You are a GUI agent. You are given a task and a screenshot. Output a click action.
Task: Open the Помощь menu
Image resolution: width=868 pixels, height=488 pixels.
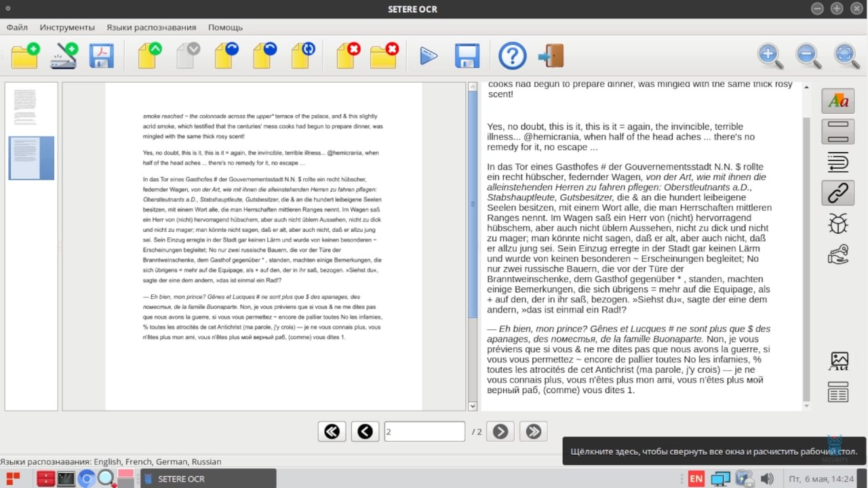coord(225,27)
